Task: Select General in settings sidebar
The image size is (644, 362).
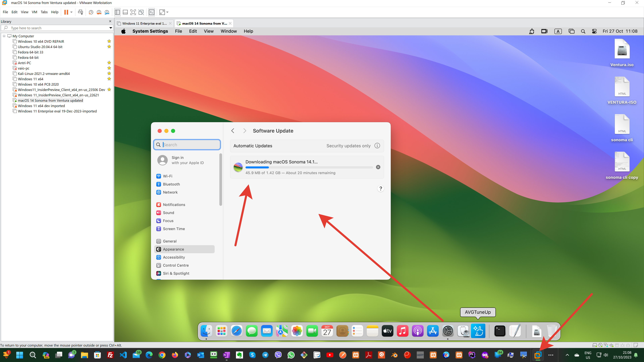Action: point(184,241)
